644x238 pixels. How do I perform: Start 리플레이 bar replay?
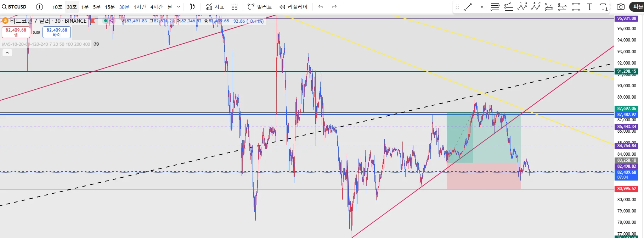click(x=293, y=7)
